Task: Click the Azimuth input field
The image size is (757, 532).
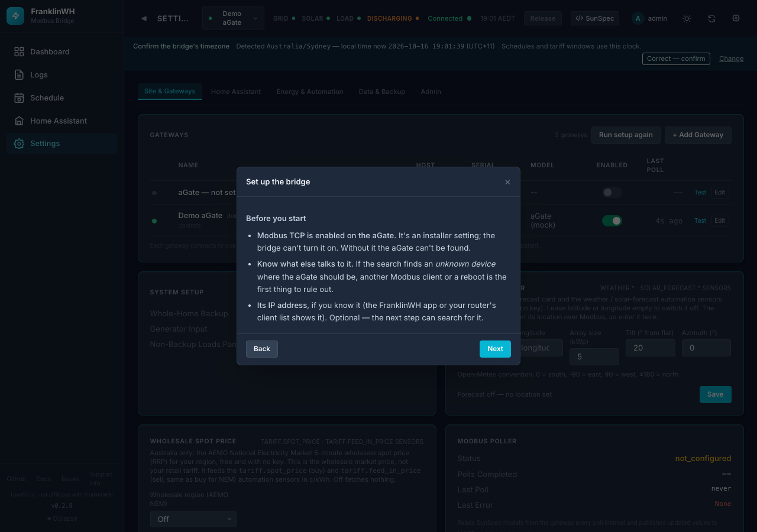Action: point(706,348)
